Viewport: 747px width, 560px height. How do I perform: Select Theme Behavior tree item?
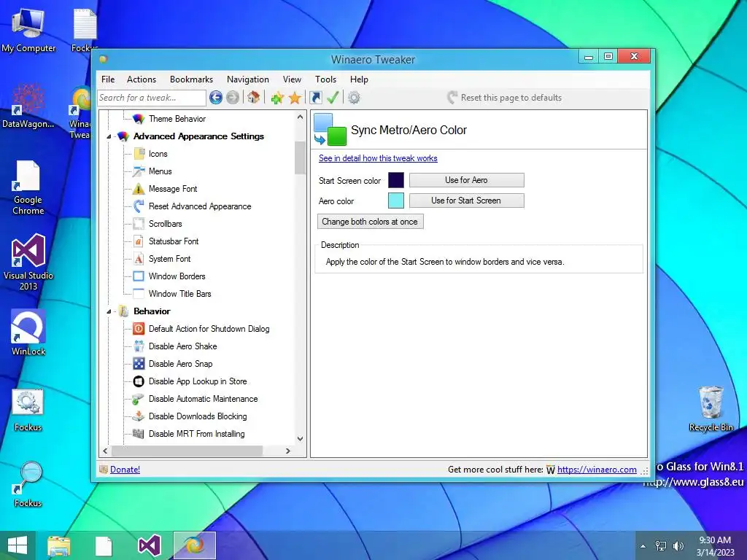177,119
